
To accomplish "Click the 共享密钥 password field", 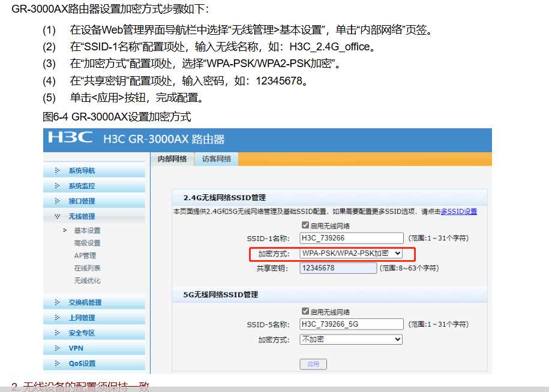I will (338, 268).
